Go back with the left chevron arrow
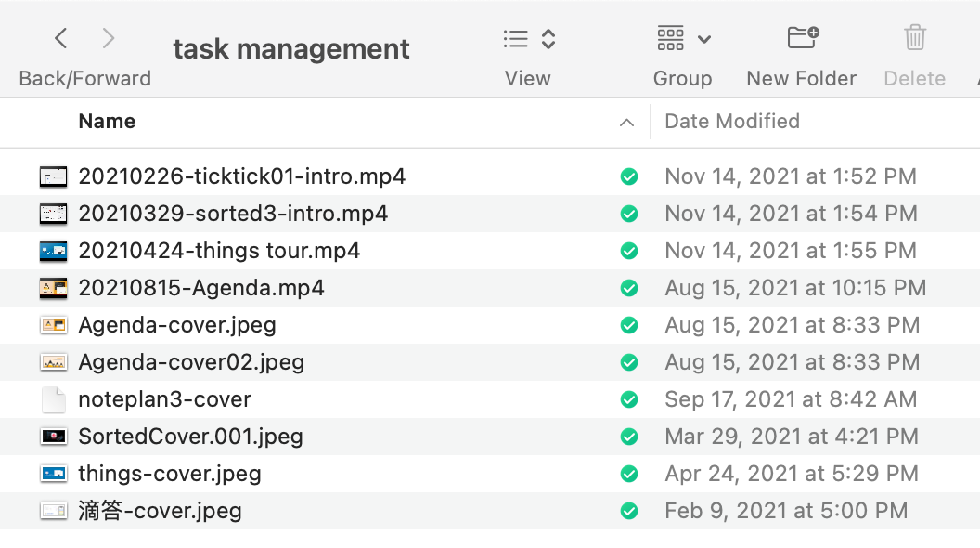The image size is (980, 548). point(60,39)
